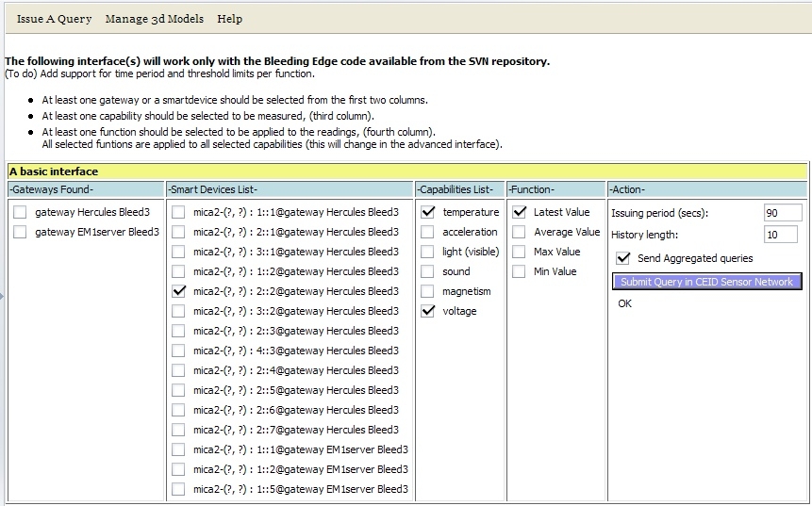The image size is (812, 506).
Task: Uncheck the voltage capability
Action: 428,311
